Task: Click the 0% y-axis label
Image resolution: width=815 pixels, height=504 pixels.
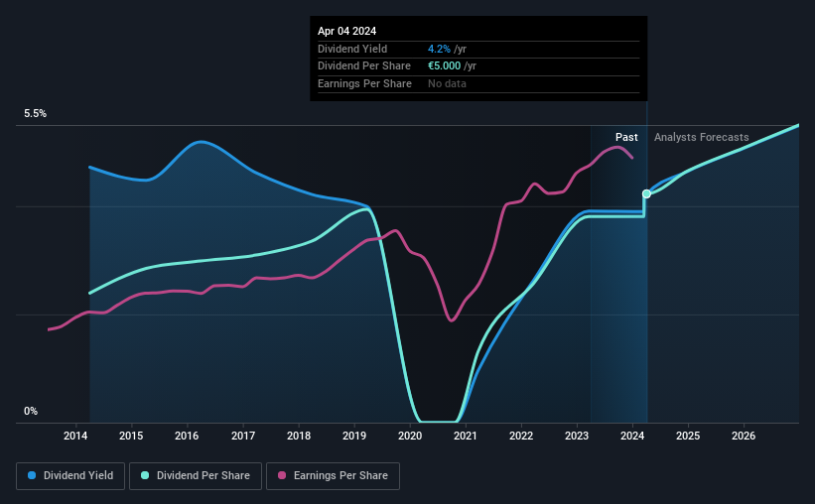Action: point(31,411)
